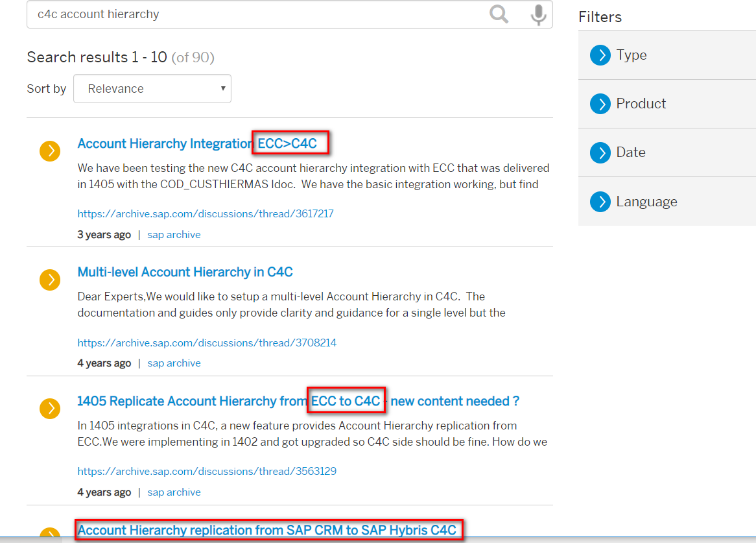Open Multi-level Account Hierarchy in C4C result
The image size is (756, 543).
pos(185,272)
